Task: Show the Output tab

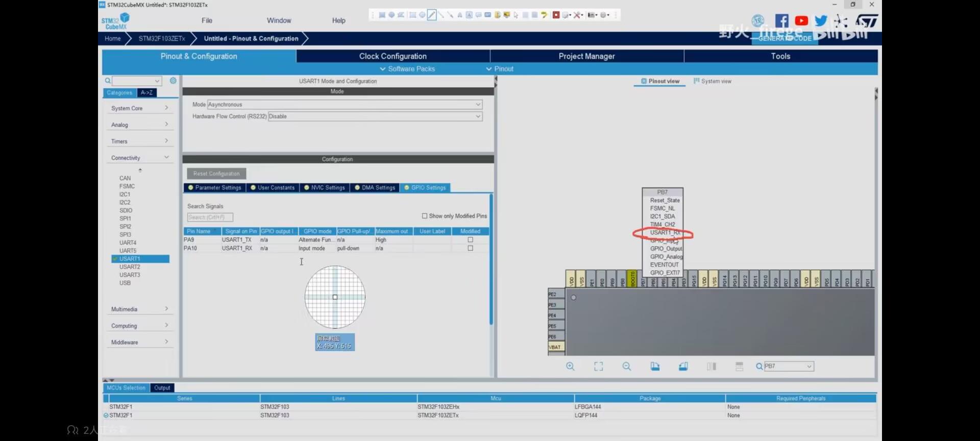Action: 162,388
